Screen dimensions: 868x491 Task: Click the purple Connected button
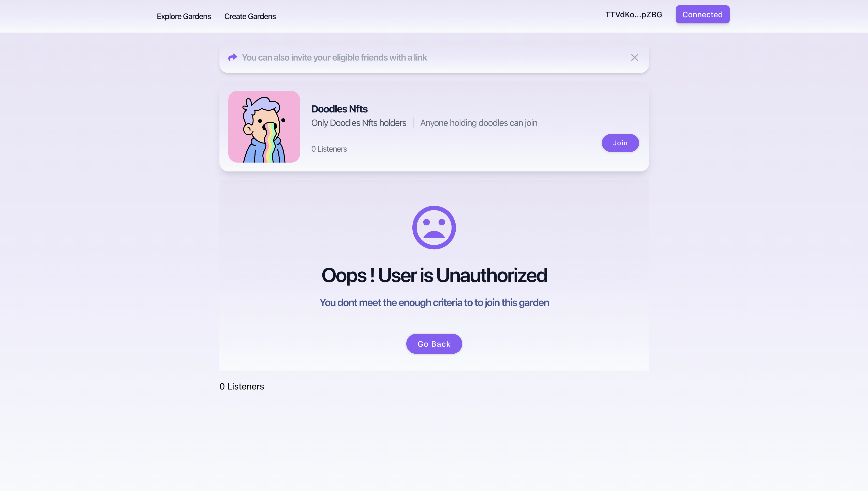click(702, 15)
